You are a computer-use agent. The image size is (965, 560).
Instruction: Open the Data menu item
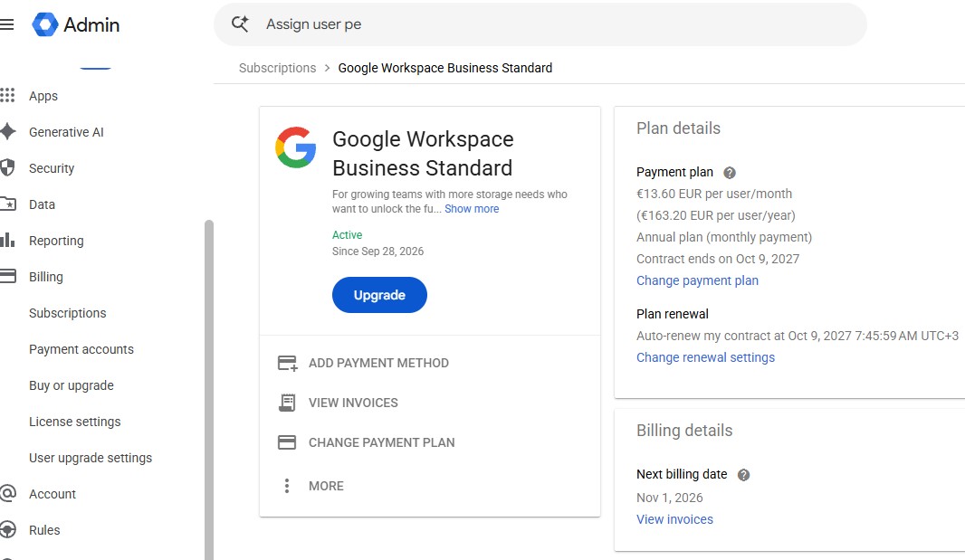pos(42,204)
